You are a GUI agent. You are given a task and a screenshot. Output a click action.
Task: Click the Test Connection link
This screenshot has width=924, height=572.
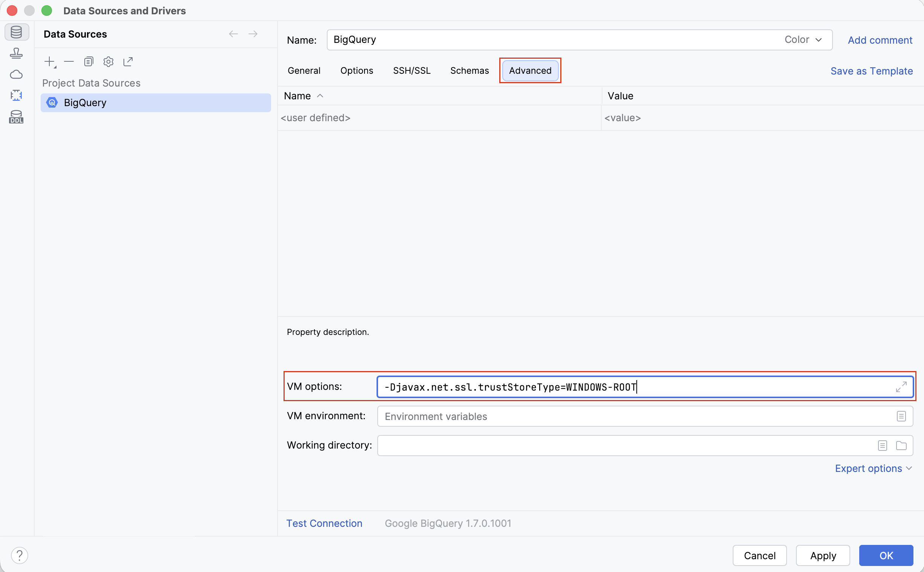coord(324,523)
